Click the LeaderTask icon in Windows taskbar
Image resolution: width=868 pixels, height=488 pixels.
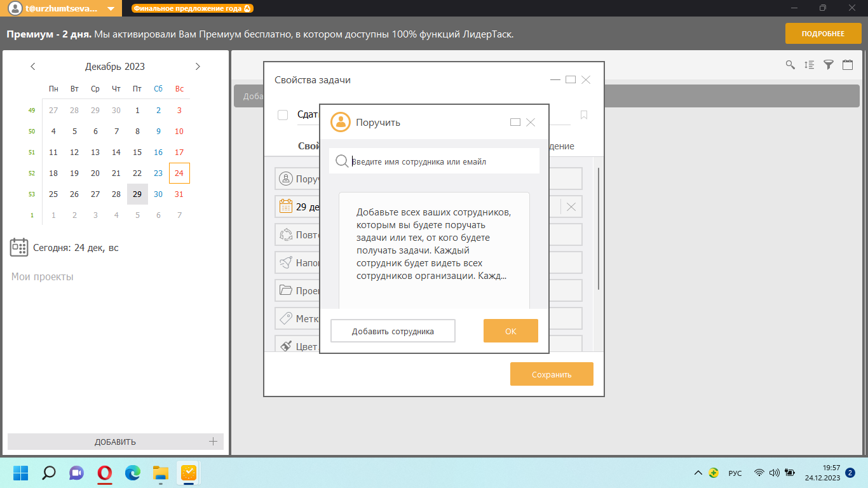pos(189,473)
